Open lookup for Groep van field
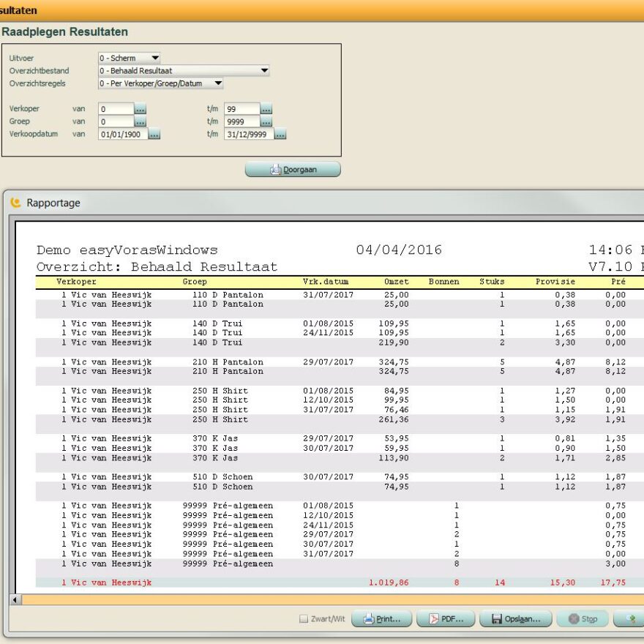Viewport: 644px width, 644px height. tap(140, 121)
